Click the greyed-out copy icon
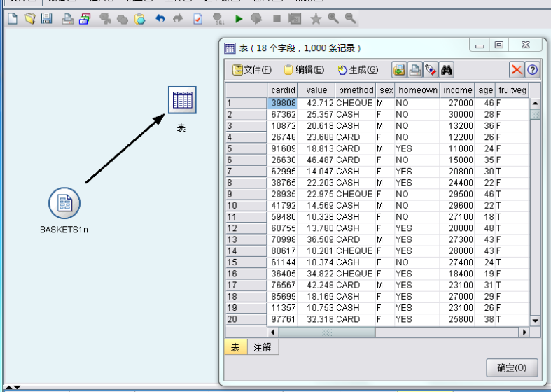Image resolution: width=551 pixels, height=392 pixels. pos(122,19)
